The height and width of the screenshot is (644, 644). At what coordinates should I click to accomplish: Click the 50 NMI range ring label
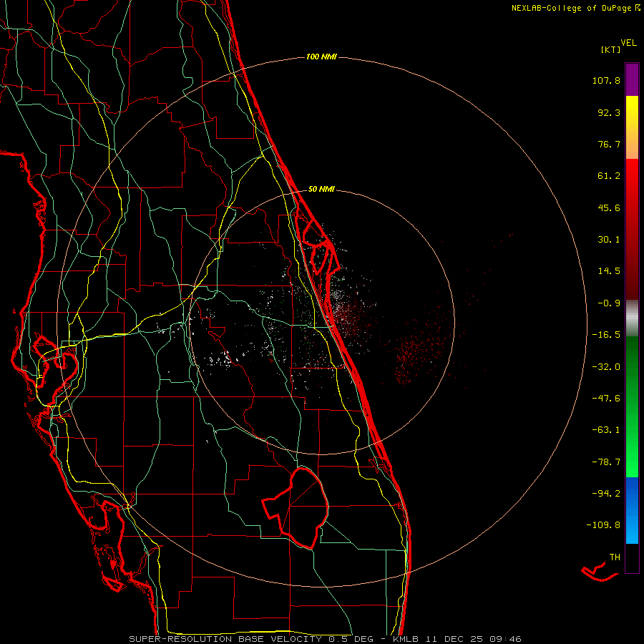point(321,189)
